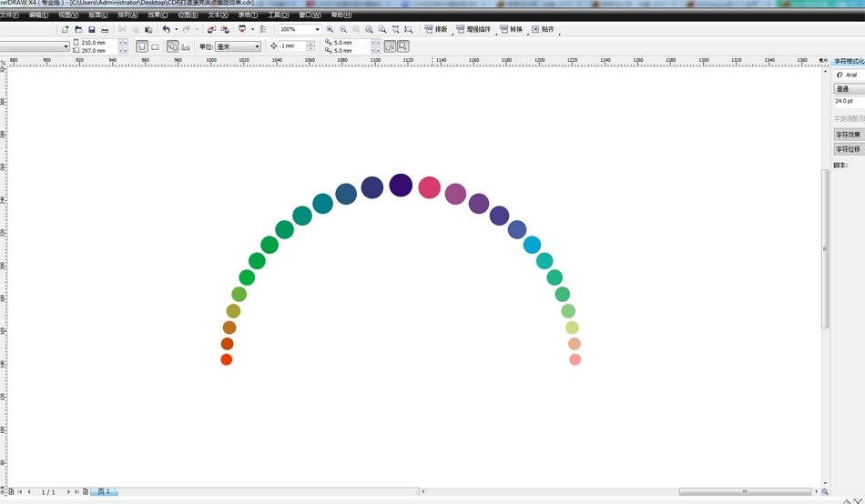
Task: Toggle the all-pages layout button
Action: coord(172,46)
